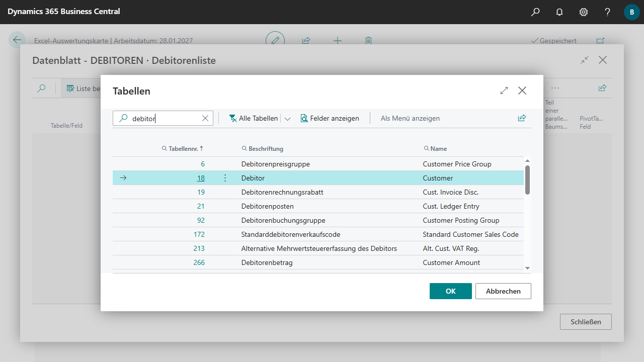Screen dimensions: 644x362
Task: Open the help question mark
Action: (608, 12)
